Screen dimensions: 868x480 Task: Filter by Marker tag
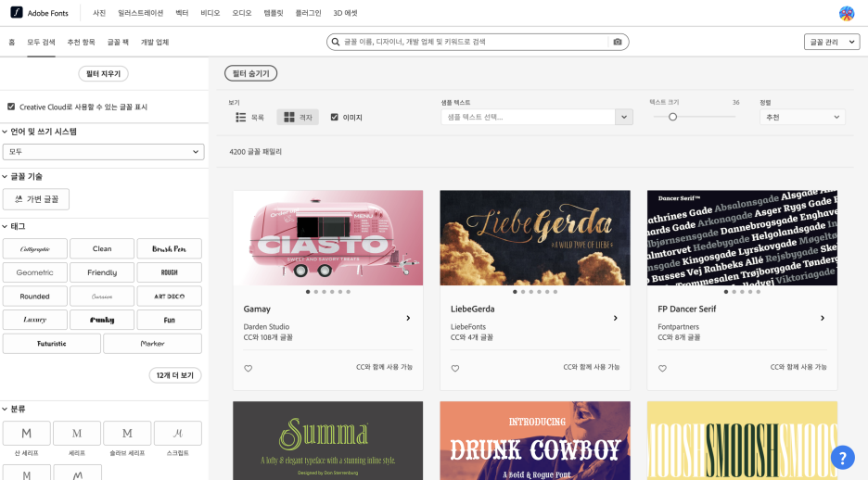tap(152, 344)
